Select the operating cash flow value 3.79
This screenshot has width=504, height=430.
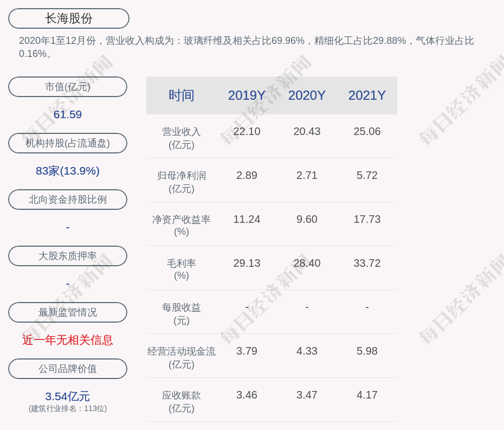click(247, 351)
